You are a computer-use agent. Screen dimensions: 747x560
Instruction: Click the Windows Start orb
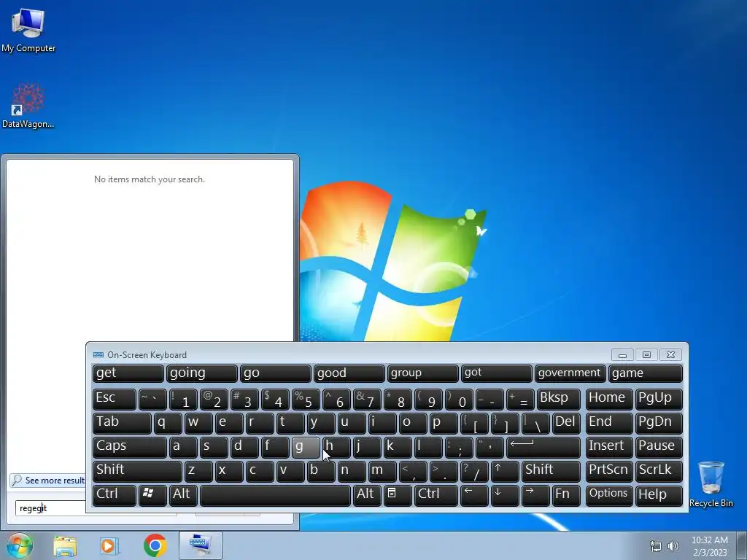pos(20,545)
